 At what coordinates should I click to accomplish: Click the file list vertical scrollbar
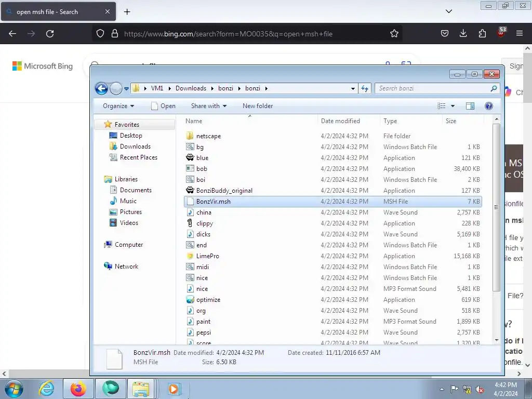(496, 207)
